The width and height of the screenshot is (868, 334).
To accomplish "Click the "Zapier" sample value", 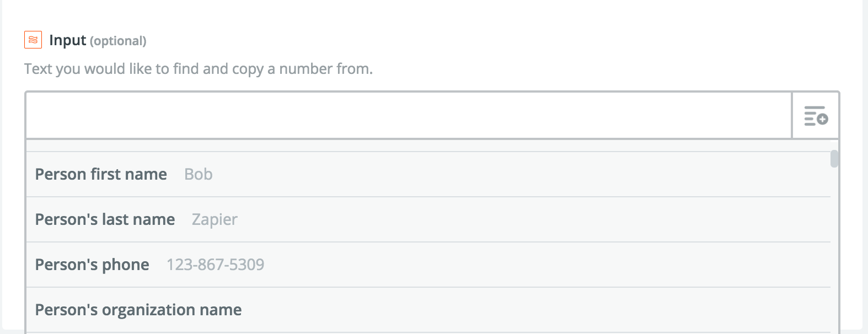I will pyautogui.click(x=215, y=219).
